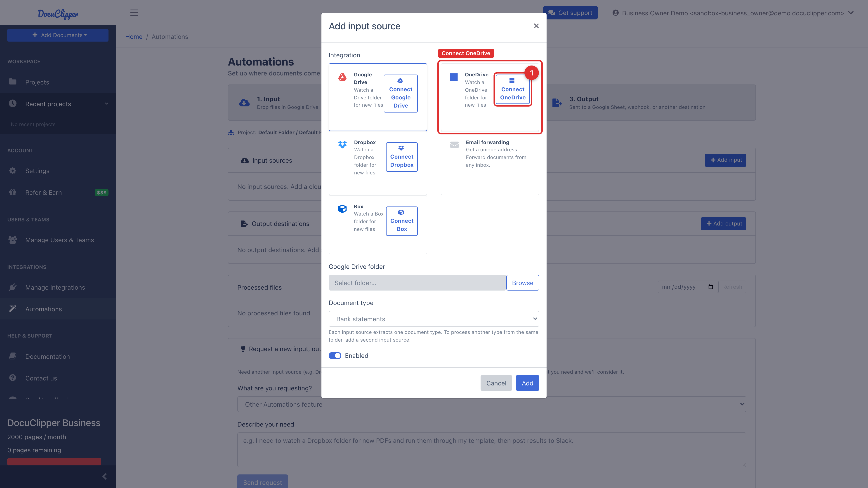Image resolution: width=868 pixels, height=488 pixels.
Task: Click the Project hierarchy icon
Action: (231, 133)
